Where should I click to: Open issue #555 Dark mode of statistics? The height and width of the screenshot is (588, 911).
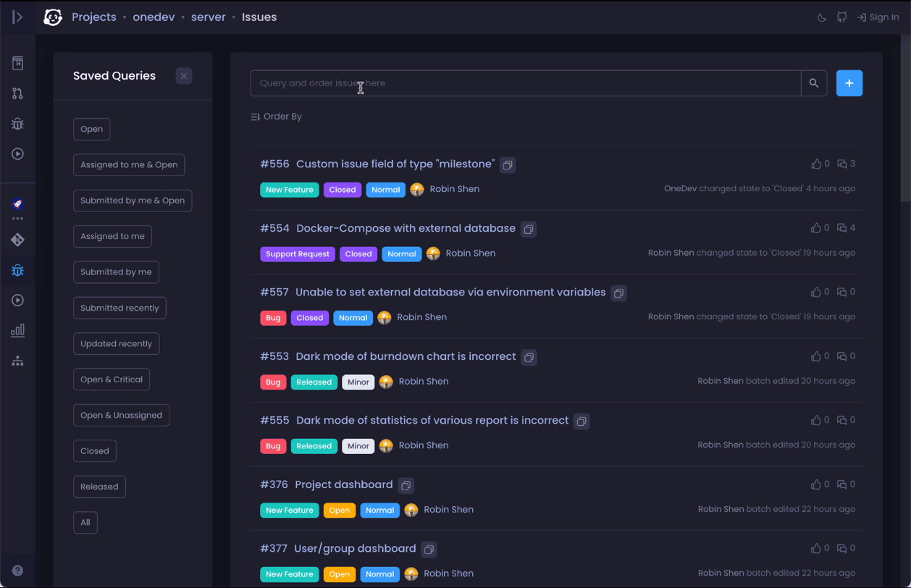click(x=432, y=421)
